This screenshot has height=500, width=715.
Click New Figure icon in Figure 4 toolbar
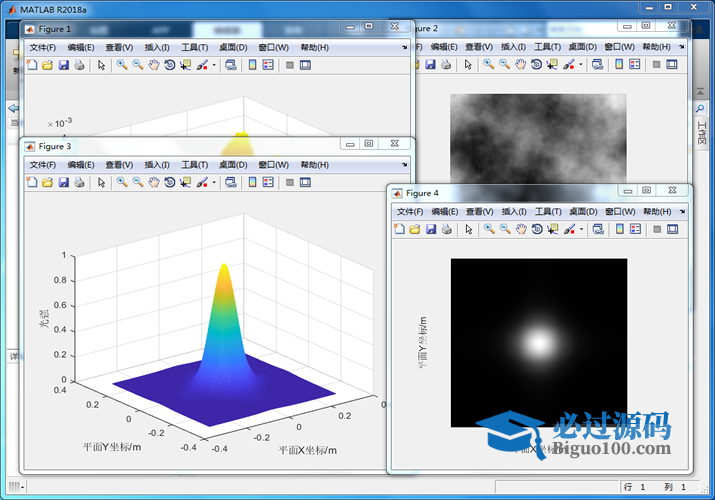click(399, 229)
